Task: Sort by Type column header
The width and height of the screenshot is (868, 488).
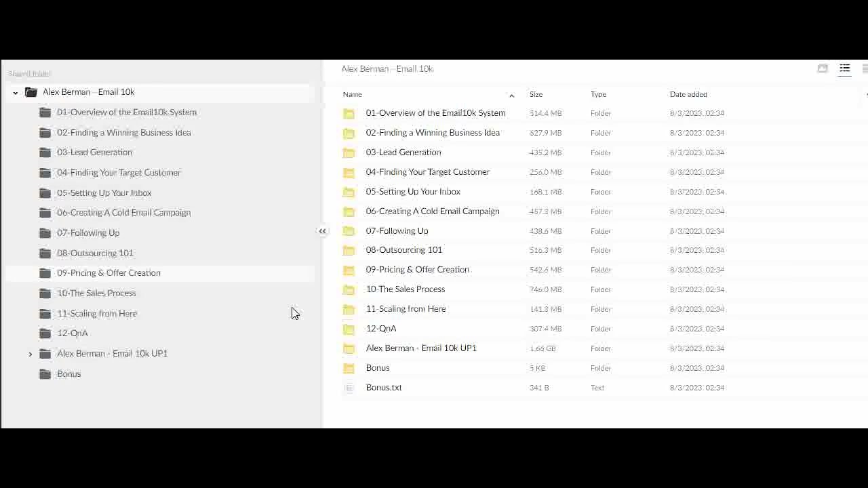Action: coord(598,94)
